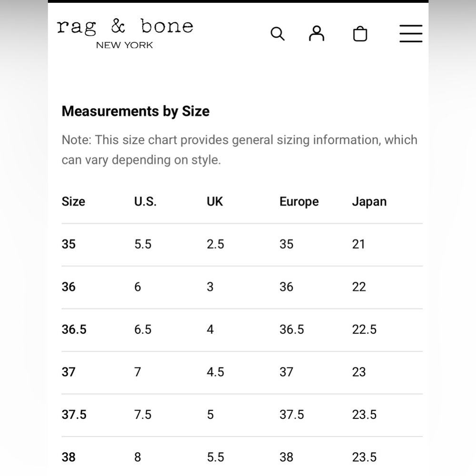
Task: Click the U.S. column header
Action: [145, 201]
